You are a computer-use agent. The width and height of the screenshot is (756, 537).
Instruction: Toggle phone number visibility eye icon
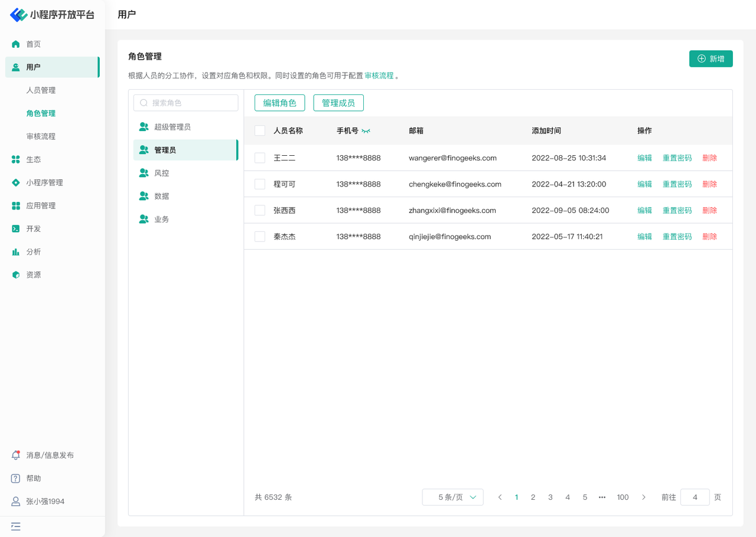(x=366, y=131)
